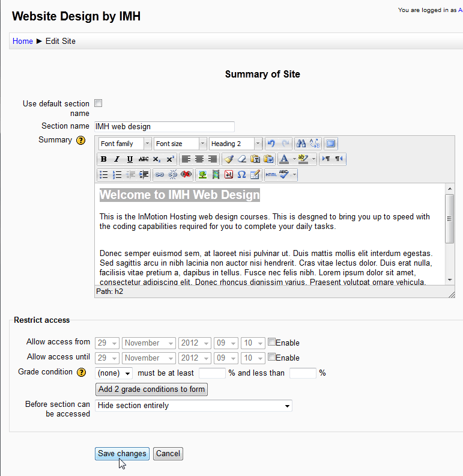
Task: Click the editor scroll down arrow
Action: point(450,280)
